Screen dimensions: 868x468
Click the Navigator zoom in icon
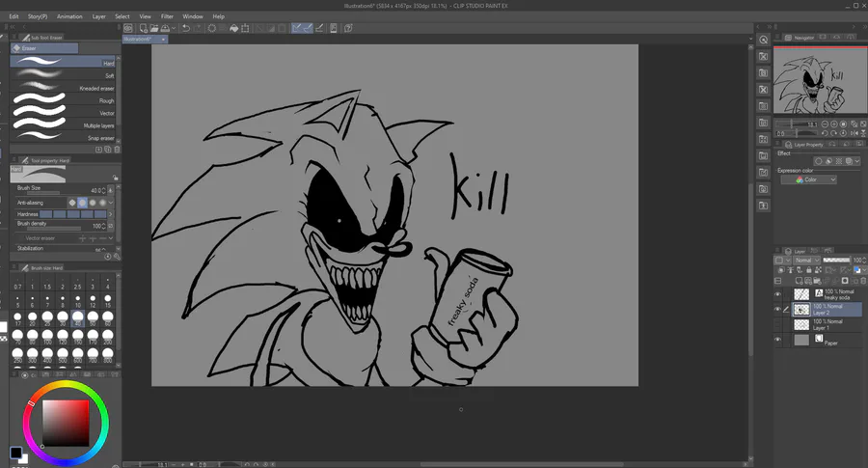tap(834, 124)
